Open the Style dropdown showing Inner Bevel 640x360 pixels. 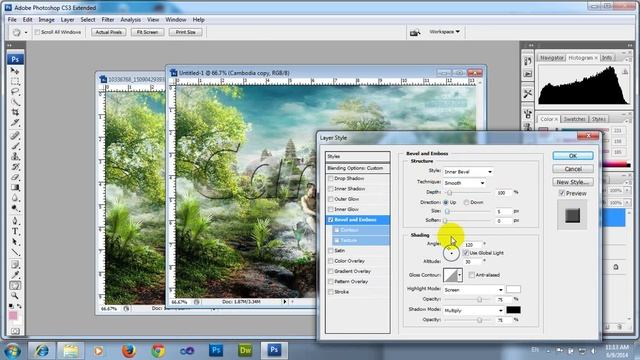[x=468, y=172]
